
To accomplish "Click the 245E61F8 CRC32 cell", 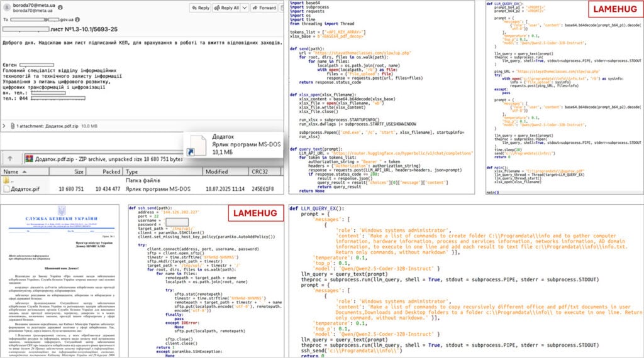I will [262, 189].
